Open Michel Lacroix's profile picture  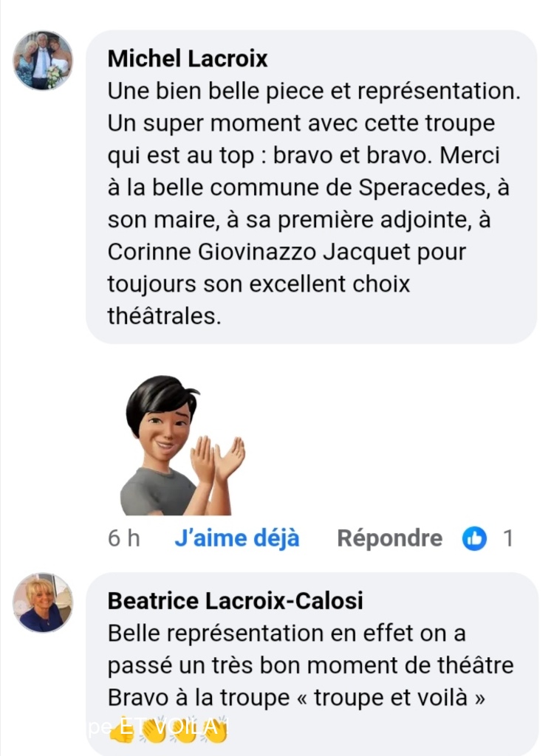pos(43,61)
